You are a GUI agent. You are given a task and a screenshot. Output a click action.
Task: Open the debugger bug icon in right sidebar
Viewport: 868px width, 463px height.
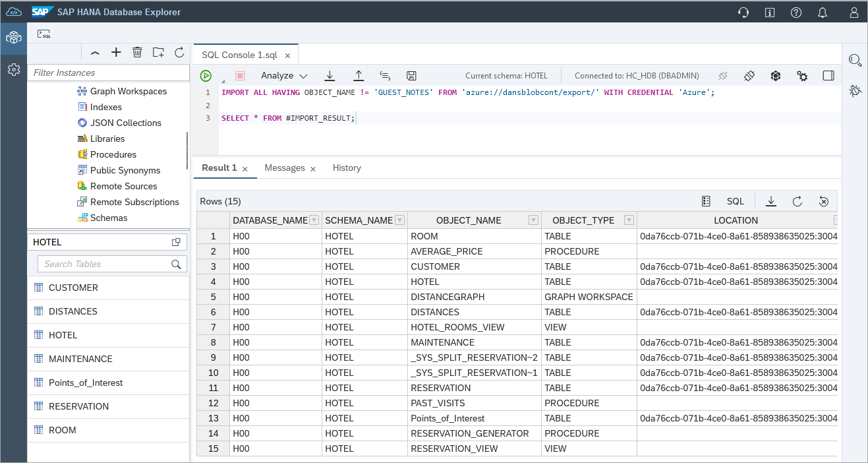(x=855, y=91)
